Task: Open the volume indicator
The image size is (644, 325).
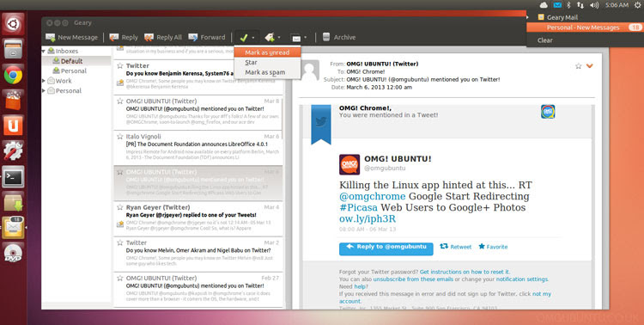Action: (x=594, y=5)
